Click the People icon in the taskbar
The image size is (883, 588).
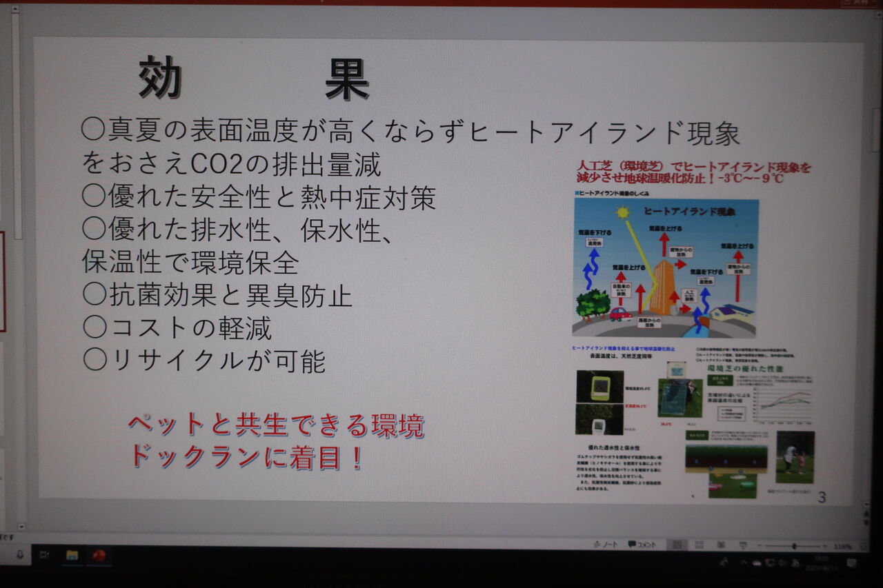724,562
